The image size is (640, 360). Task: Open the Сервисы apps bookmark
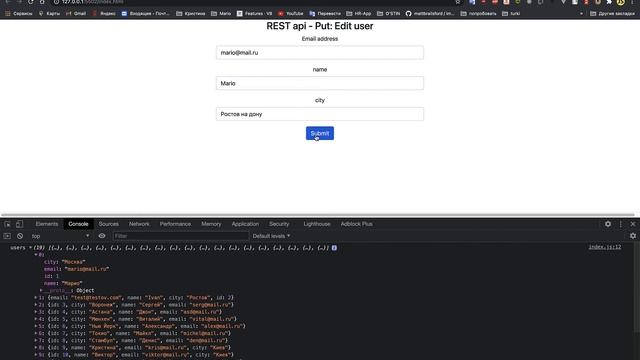pos(18,13)
